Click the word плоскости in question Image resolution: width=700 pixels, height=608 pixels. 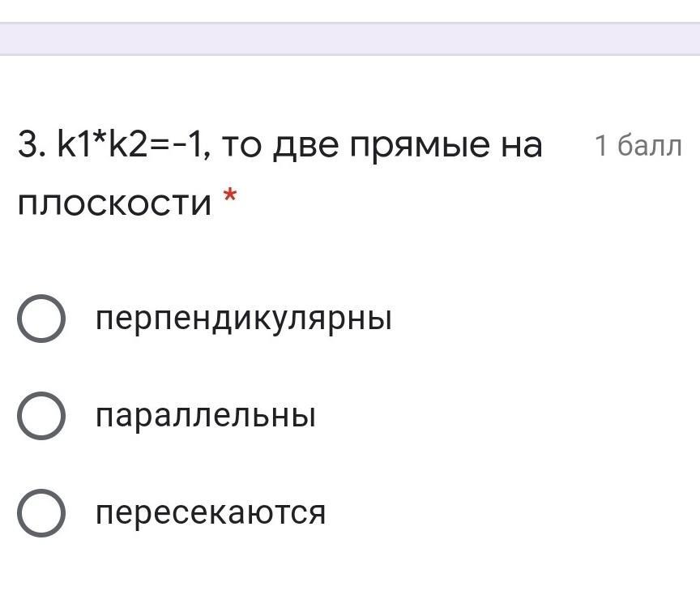click(114, 203)
